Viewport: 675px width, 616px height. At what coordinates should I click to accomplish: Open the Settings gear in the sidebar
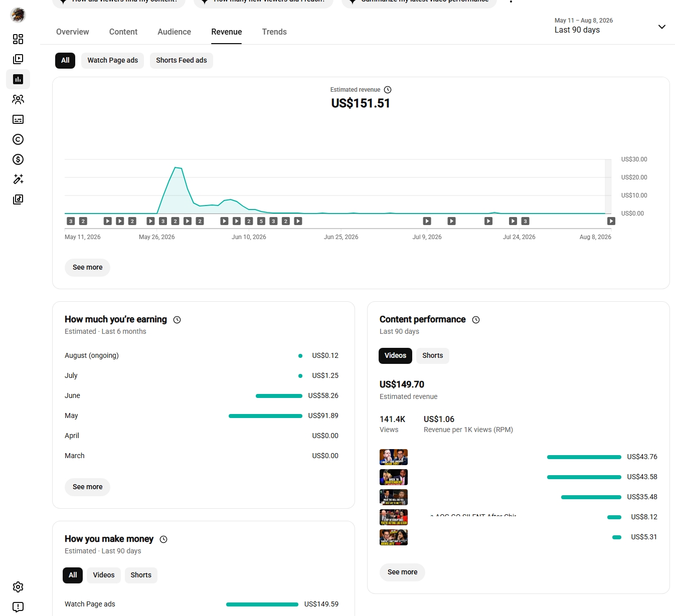[x=18, y=587]
